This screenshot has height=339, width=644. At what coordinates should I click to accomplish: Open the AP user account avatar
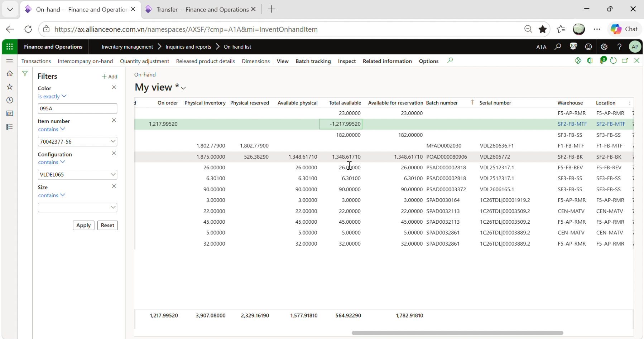(x=635, y=47)
